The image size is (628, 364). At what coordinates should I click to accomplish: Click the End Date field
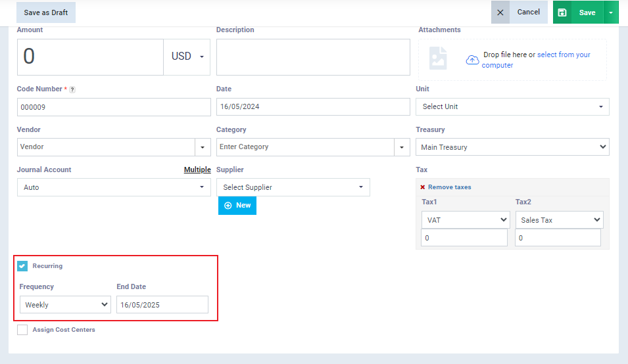162,305
